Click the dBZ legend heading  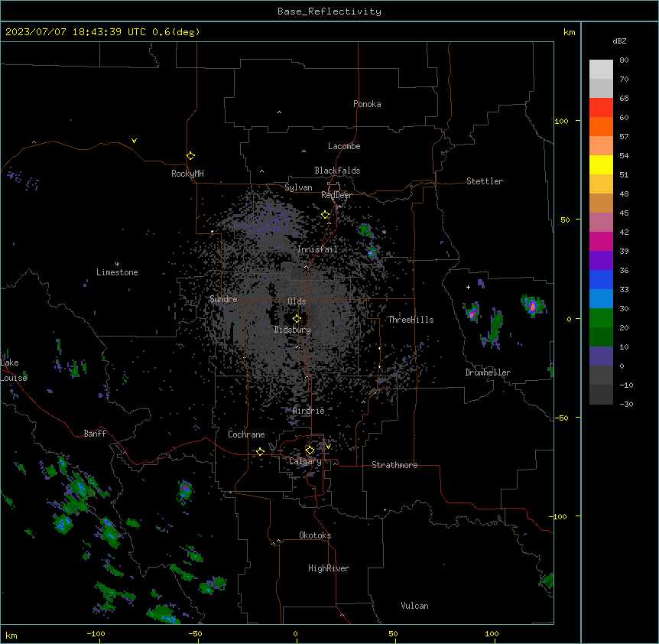coord(619,41)
